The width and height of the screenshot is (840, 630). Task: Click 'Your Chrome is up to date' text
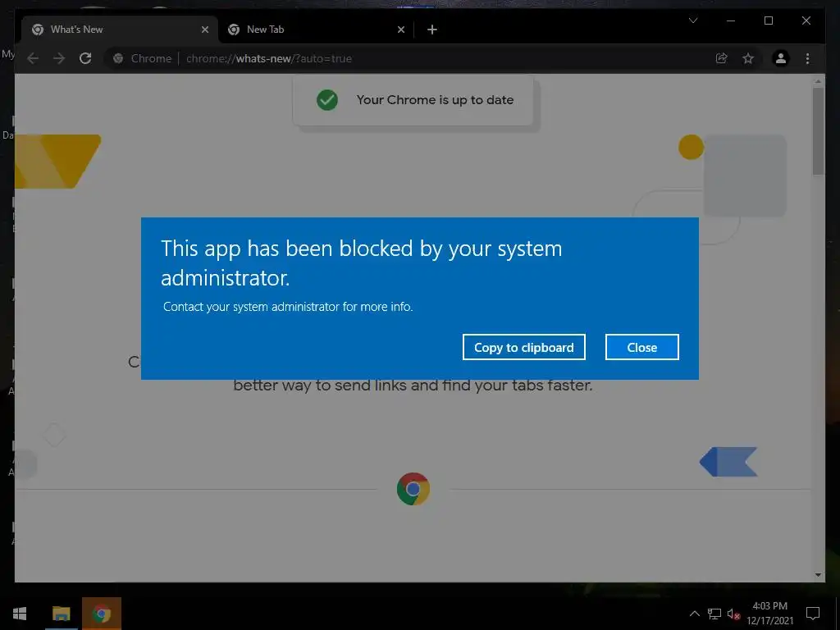tap(435, 100)
